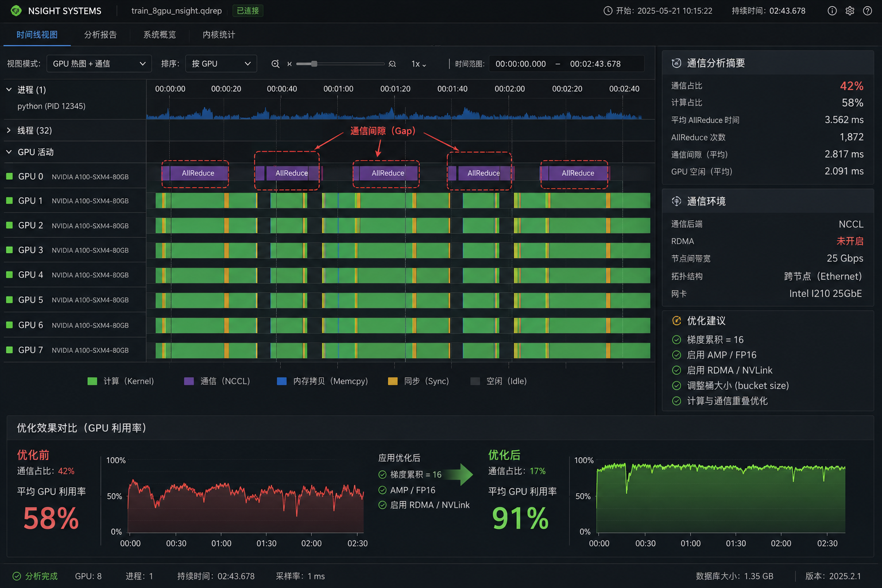Click the Nsight Systems logo icon

pos(16,11)
